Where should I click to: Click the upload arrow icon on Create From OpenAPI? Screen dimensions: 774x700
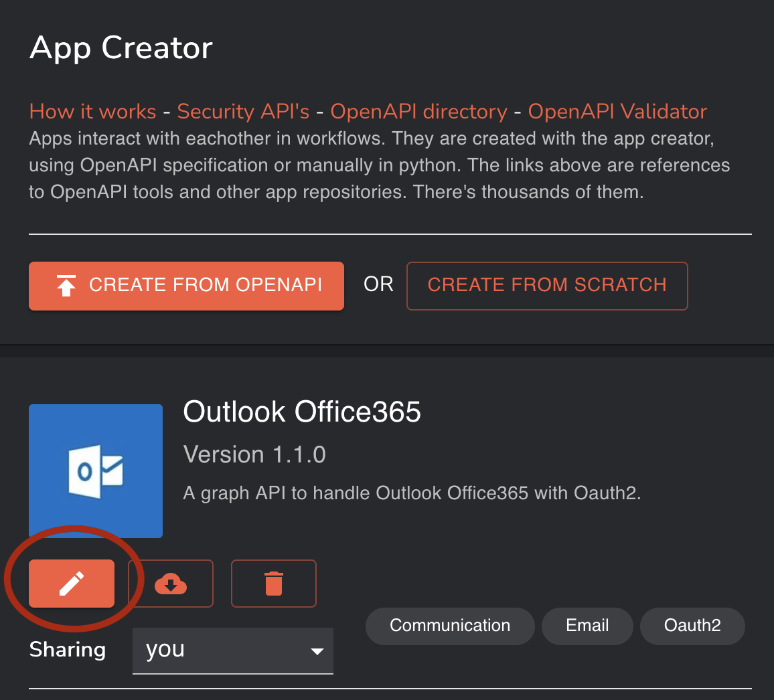tap(66, 286)
